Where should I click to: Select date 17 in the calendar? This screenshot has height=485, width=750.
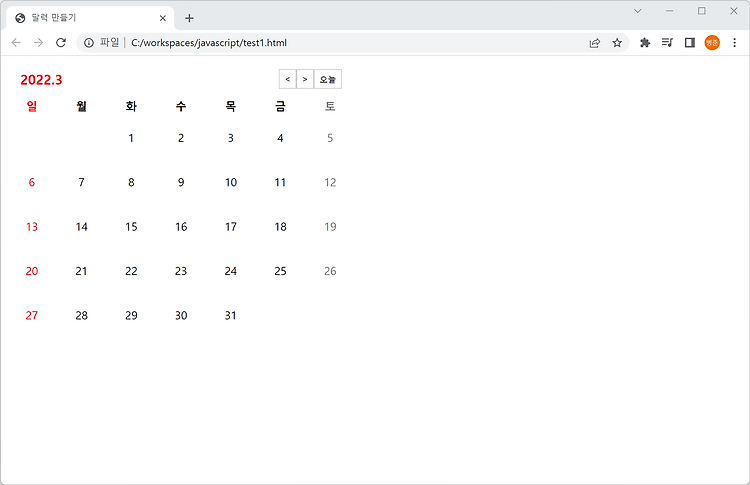tap(231, 227)
